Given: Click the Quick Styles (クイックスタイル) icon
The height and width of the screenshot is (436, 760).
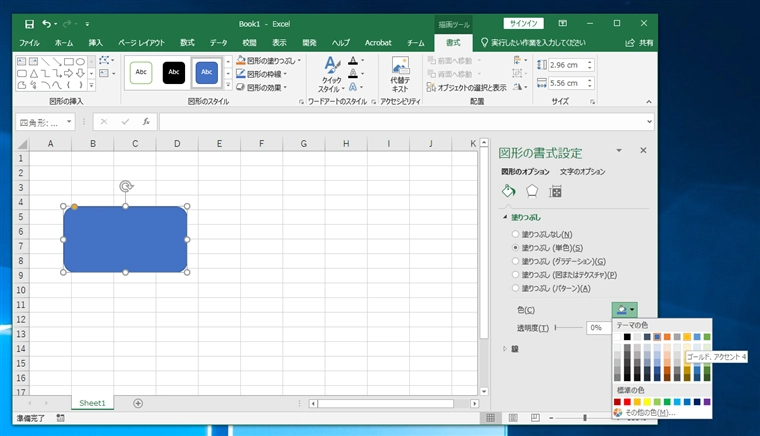Looking at the screenshot, I should pos(331,73).
